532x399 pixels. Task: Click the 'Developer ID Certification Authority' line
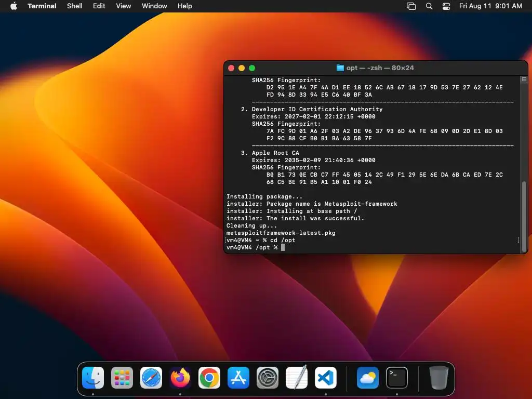point(317,109)
